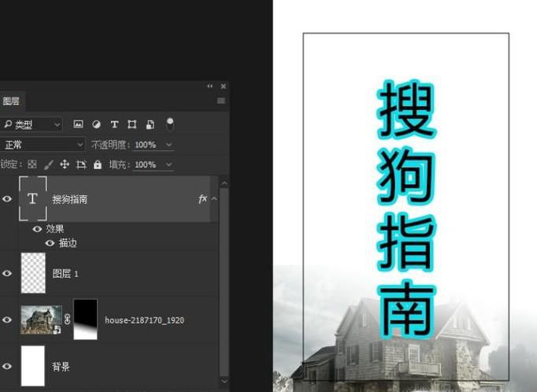Click the 图层 1 layer name

65,274
